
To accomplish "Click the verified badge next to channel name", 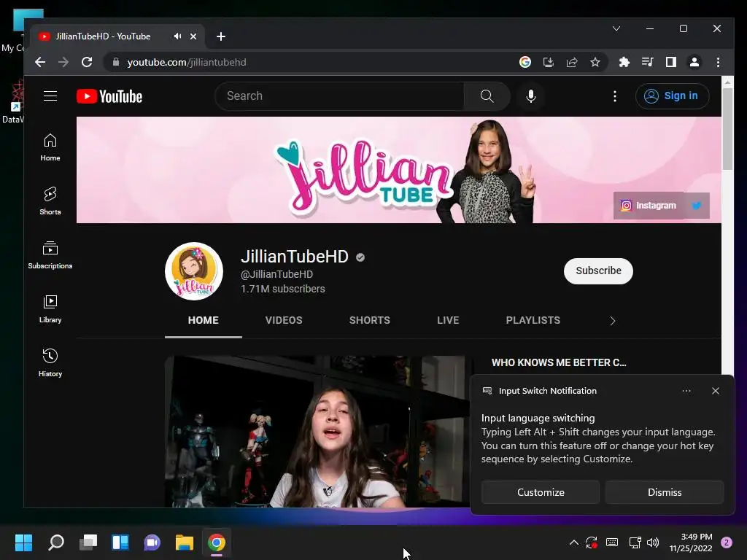I will (360, 257).
